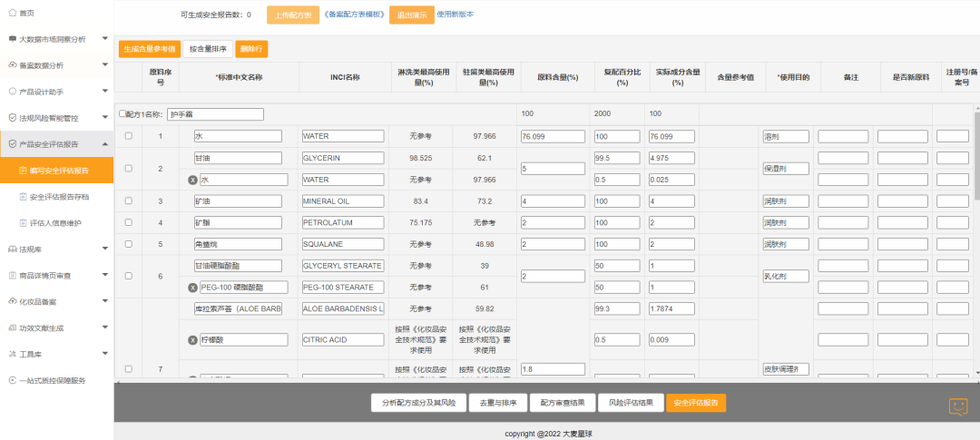Click the 按含量排序 button
This screenshot has height=440, width=980.
(x=208, y=49)
